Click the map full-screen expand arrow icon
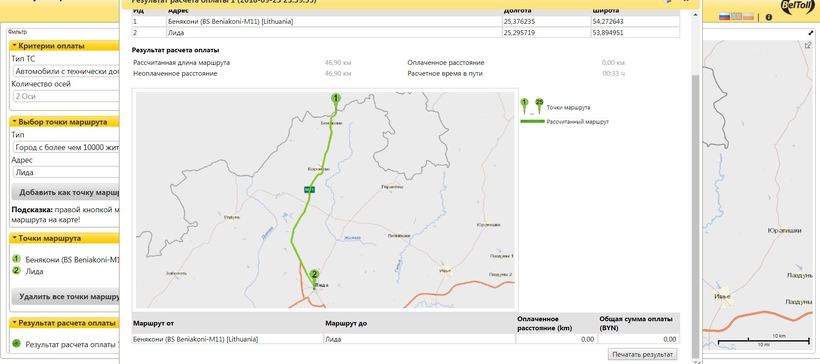The height and width of the screenshot is (364, 820). 811,32
